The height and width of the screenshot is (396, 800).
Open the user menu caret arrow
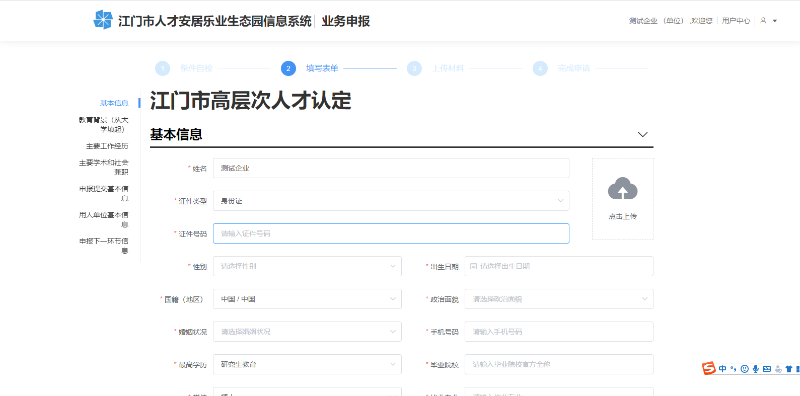click(774, 21)
